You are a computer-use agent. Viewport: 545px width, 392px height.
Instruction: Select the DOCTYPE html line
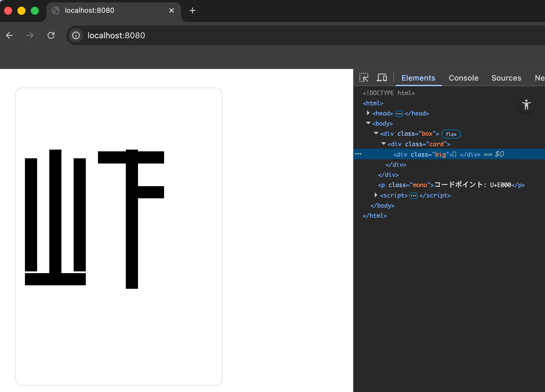389,93
